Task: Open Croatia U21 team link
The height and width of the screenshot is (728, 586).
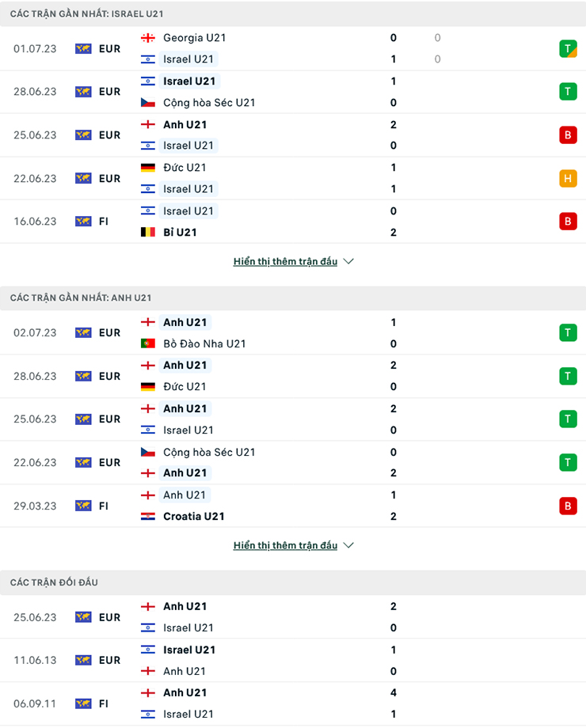Action: [x=193, y=517]
